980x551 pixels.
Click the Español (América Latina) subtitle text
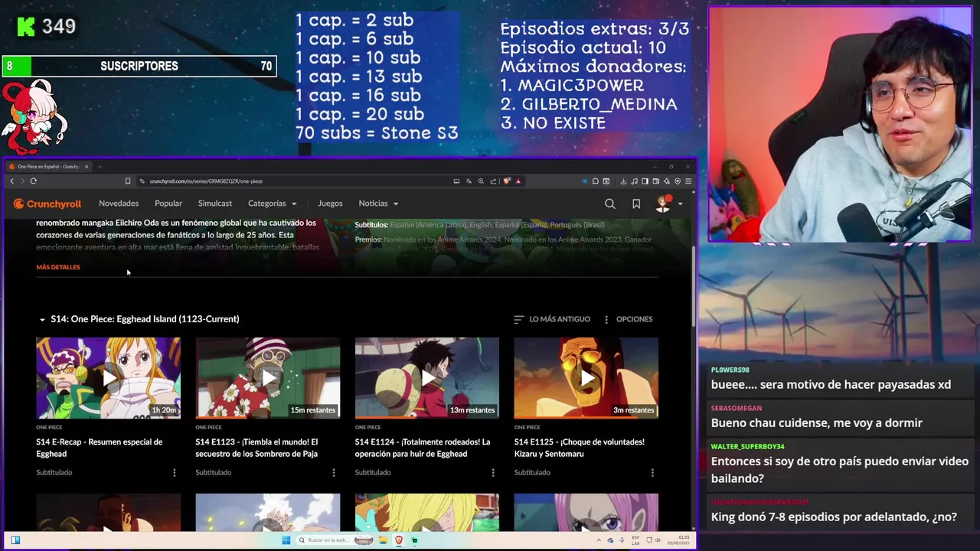[428, 225]
